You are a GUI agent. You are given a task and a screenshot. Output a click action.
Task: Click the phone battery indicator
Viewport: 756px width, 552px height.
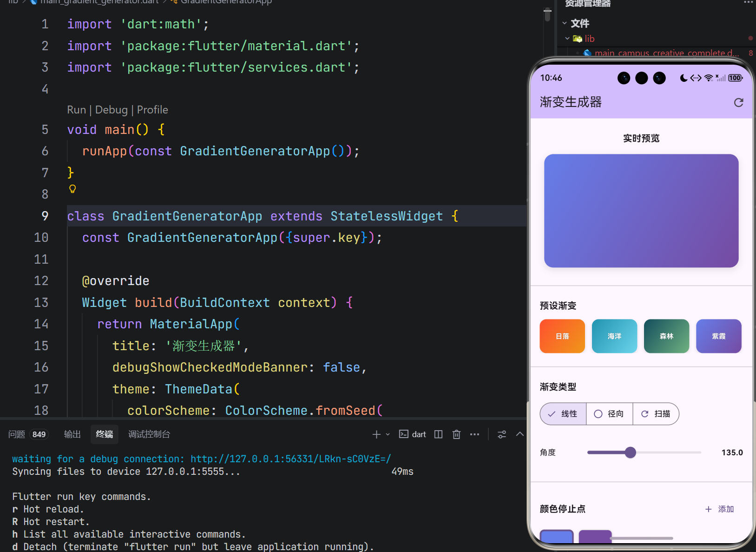click(x=735, y=78)
